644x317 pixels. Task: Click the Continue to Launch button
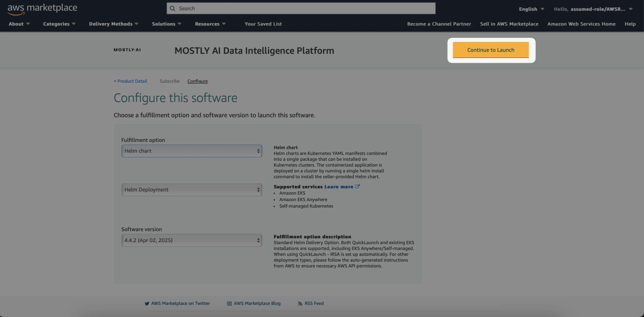[491, 50]
